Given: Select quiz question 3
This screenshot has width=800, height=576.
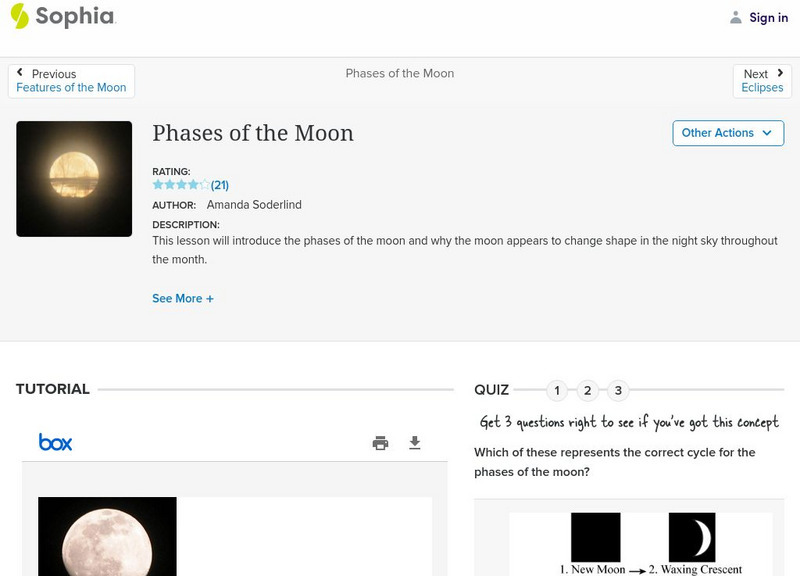Looking at the screenshot, I should coord(618,391).
